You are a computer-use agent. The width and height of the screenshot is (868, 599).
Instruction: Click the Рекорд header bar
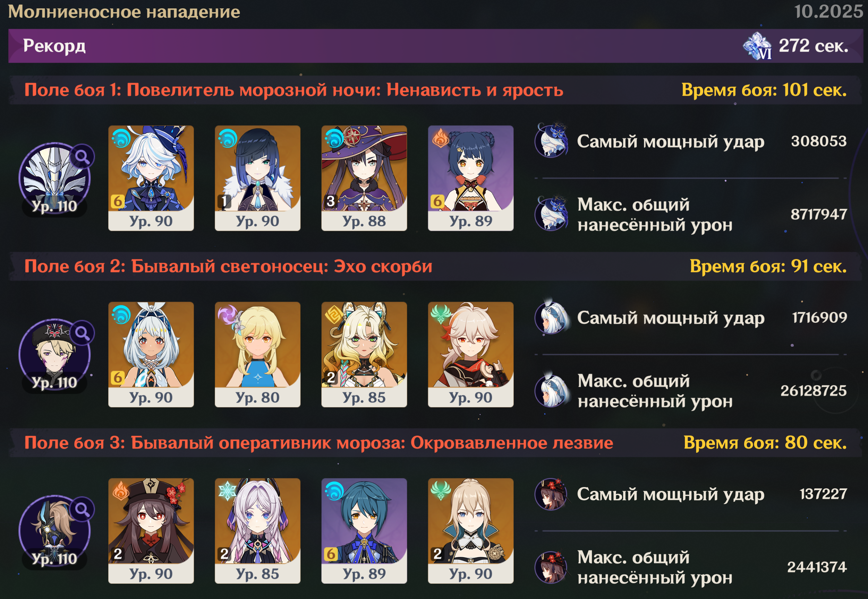tap(436, 46)
